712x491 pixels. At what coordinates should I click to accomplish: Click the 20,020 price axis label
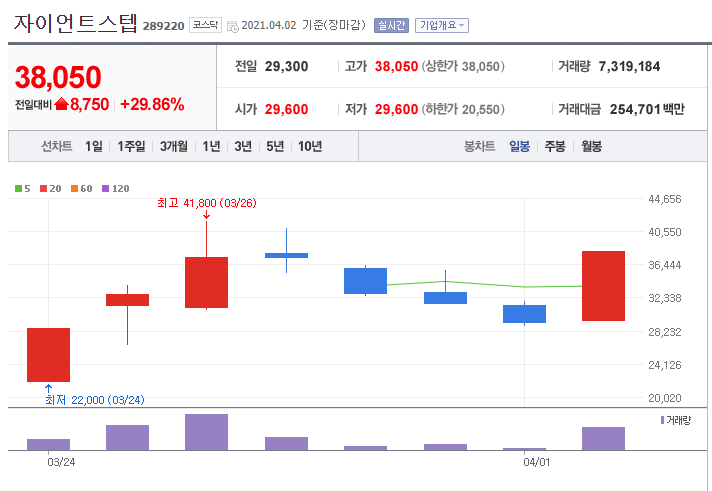(665, 398)
